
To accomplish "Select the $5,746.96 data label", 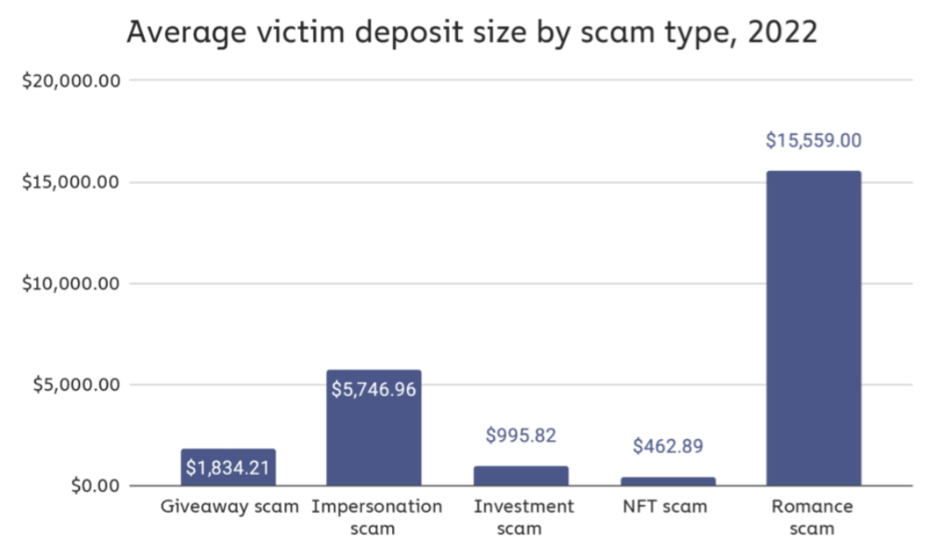I will (x=373, y=389).
